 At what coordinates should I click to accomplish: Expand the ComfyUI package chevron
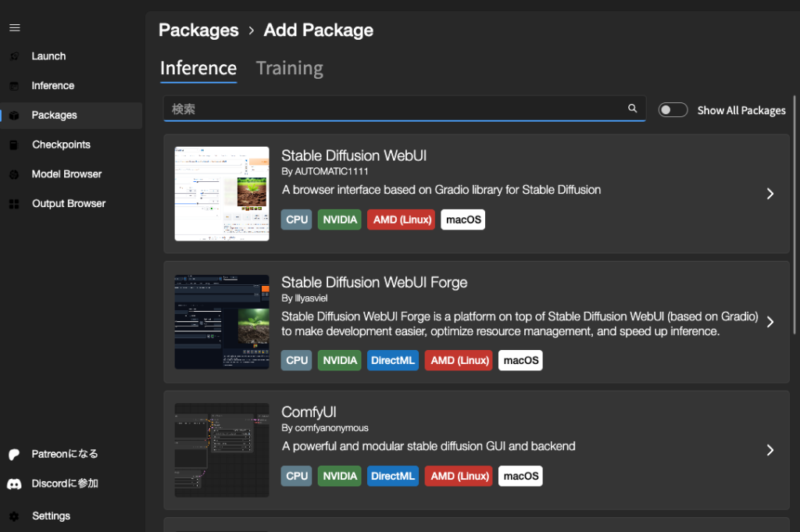tap(770, 450)
